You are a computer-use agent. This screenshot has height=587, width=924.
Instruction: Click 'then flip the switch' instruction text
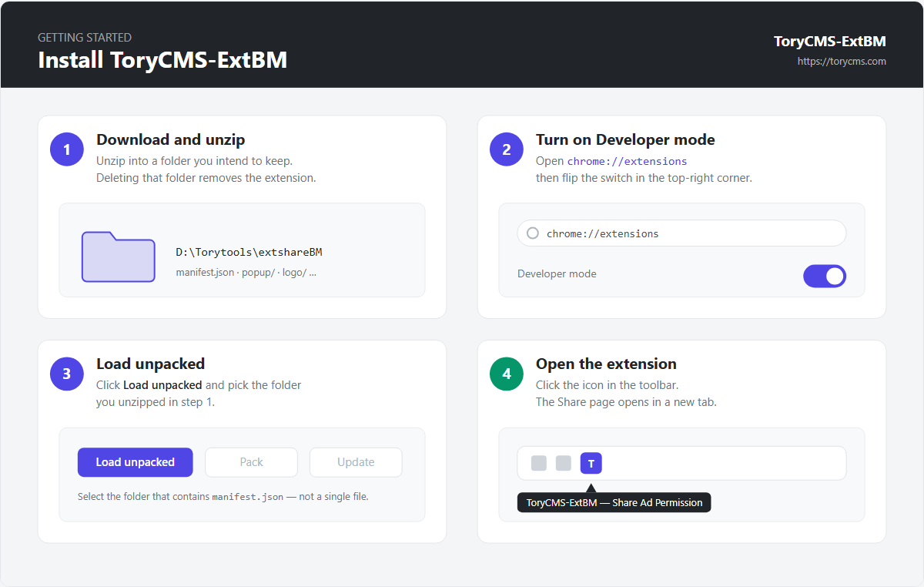pyautogui.click(x=644, y=178)
